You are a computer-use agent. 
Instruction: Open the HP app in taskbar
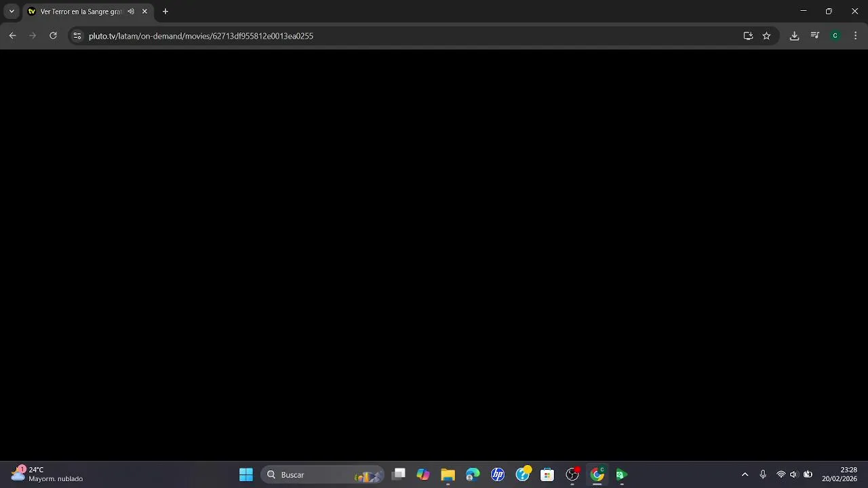(x=498, y=474)
